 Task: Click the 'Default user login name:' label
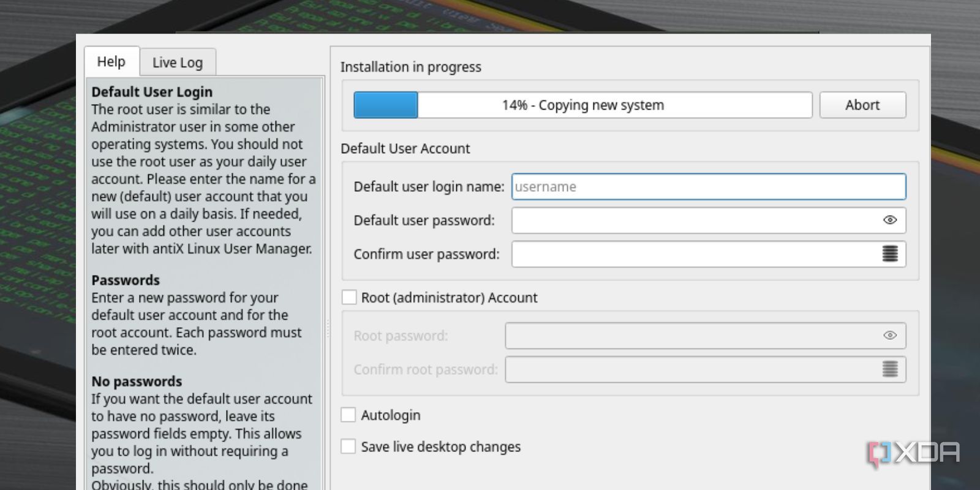[429, 187]
